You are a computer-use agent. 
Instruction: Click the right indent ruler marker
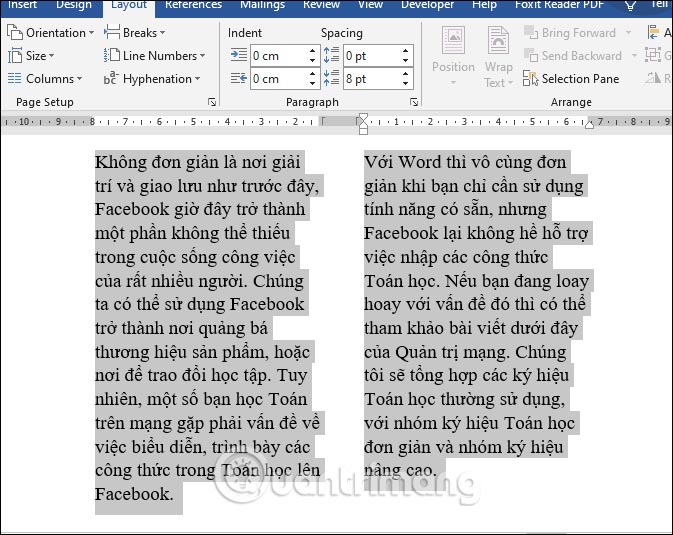tap(589, 125)
